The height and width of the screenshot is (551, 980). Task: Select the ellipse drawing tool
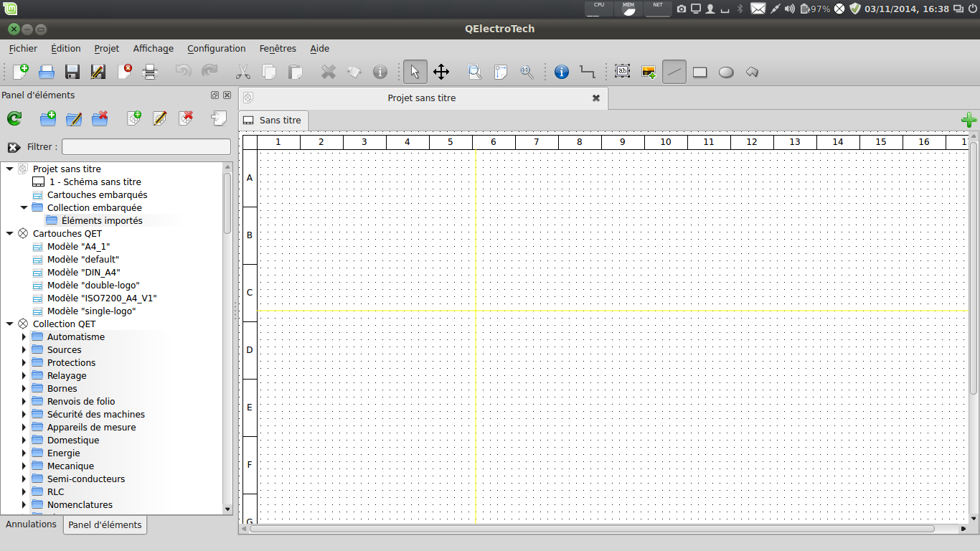(x=726, y=72)
